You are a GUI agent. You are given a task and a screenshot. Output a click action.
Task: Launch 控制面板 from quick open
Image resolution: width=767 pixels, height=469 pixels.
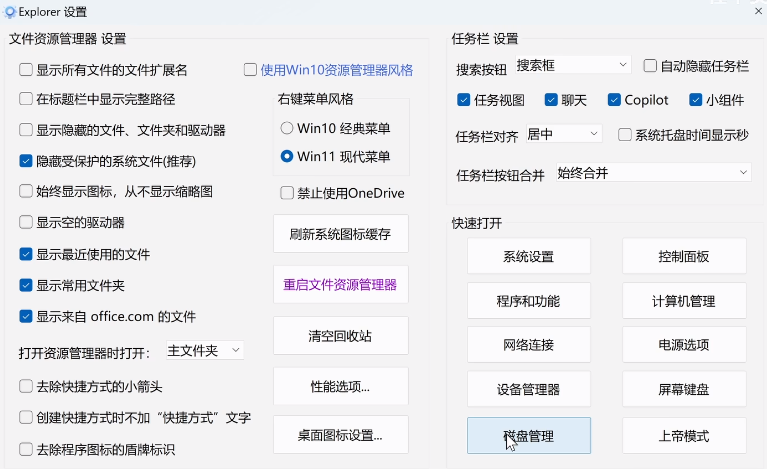[684, 257]
